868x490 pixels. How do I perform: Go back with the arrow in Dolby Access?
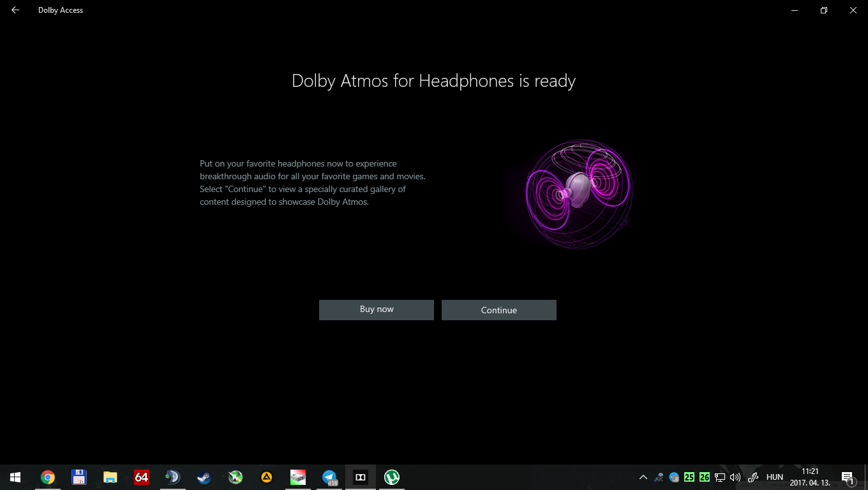click(x=15, y=10)
